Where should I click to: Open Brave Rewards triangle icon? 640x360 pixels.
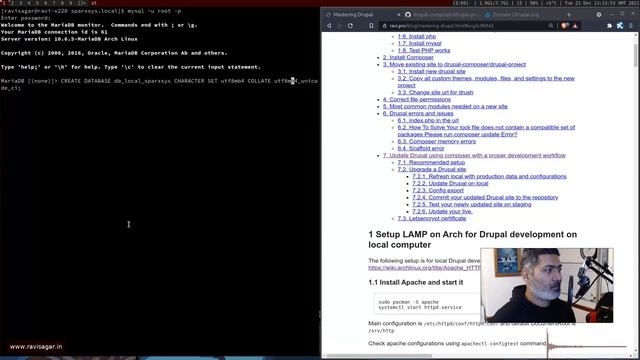click(576, 26)
